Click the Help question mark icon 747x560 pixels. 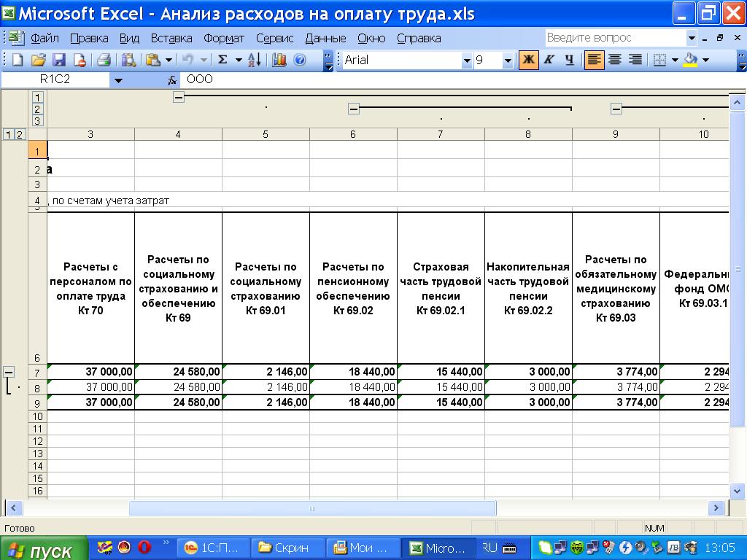[x=299, y=61]
